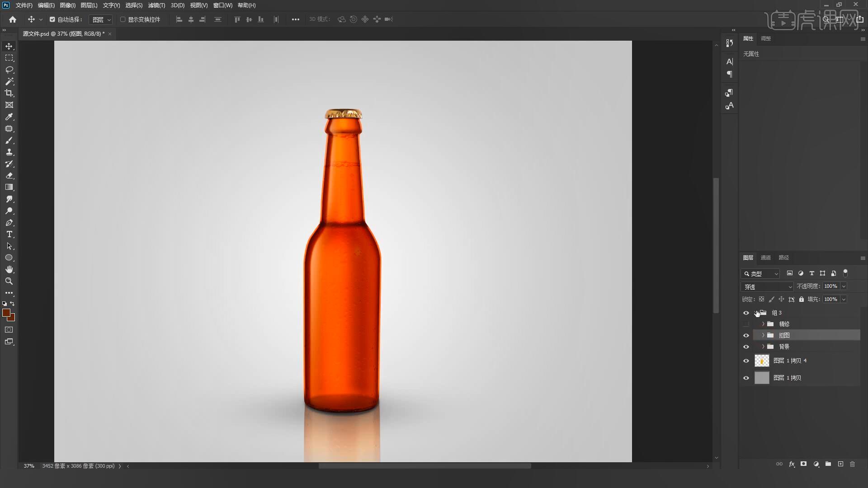Hide the 背景 group layer
This screenshot has height=488, width=868.
point(746,347)
